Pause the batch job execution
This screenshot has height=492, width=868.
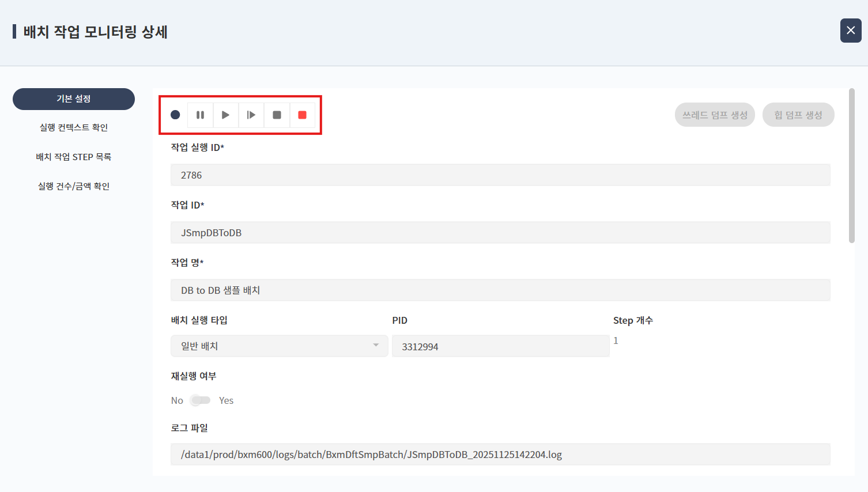click(200, 115)
